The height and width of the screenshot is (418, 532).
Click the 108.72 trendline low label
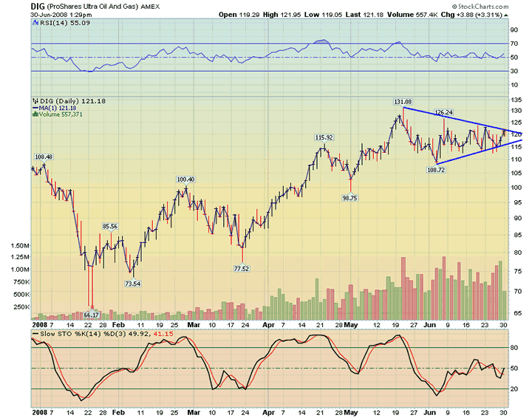[437, 169]
